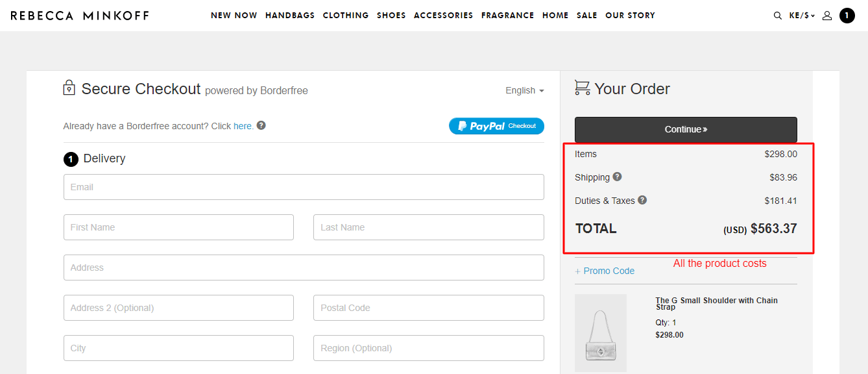Click the Address field
This screenshot has height=374, width=868.
click(304, 268)
